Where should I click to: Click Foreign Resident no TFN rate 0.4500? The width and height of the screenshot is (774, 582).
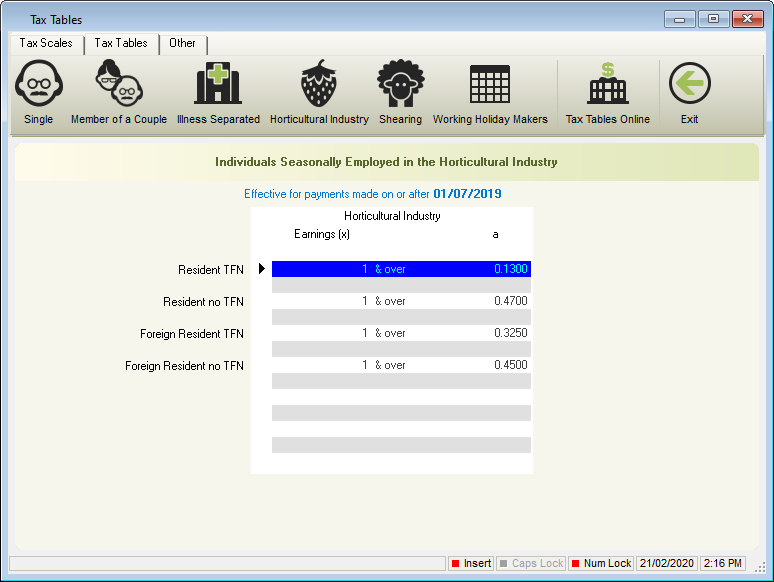511,365
